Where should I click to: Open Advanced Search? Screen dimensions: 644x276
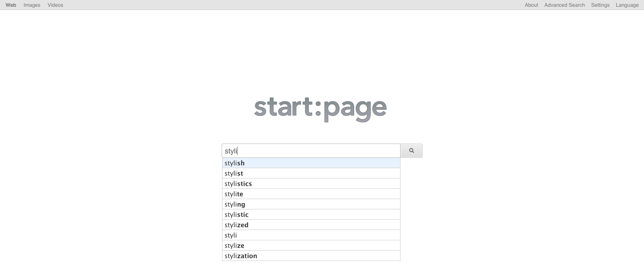pos(564,5)
